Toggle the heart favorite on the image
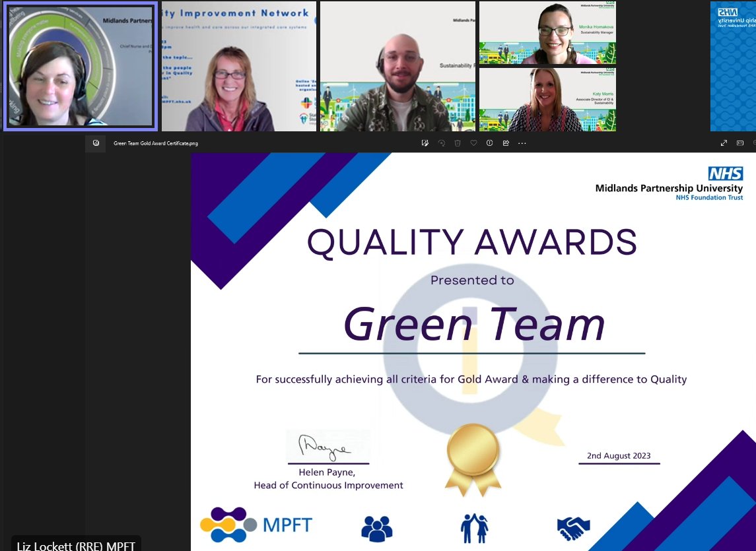Viewport: 756px width, 551px height. [473, 143]
